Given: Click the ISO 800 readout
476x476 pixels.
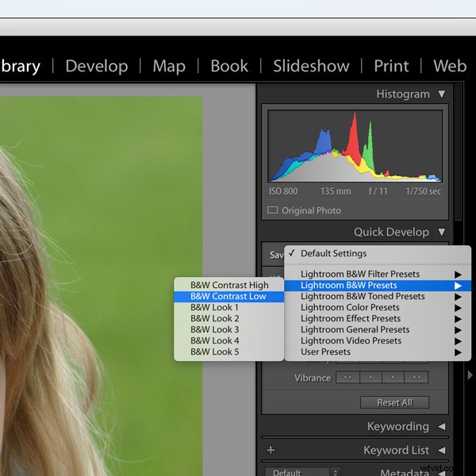Looking at the screenshot, I should click(x=283, y=191).
